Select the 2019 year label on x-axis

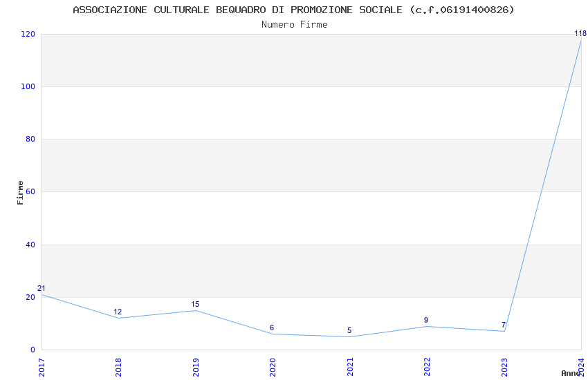(x=196, y=366)
